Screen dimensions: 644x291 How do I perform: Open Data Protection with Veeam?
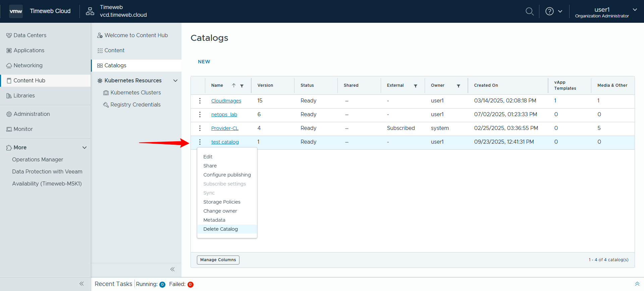coord(47,172)
